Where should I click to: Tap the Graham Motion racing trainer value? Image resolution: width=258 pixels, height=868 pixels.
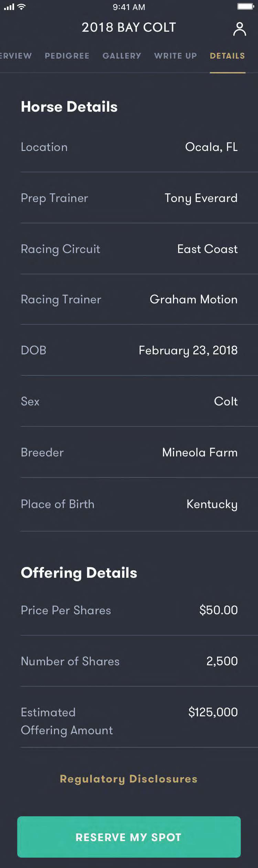(x=193, y=299)
